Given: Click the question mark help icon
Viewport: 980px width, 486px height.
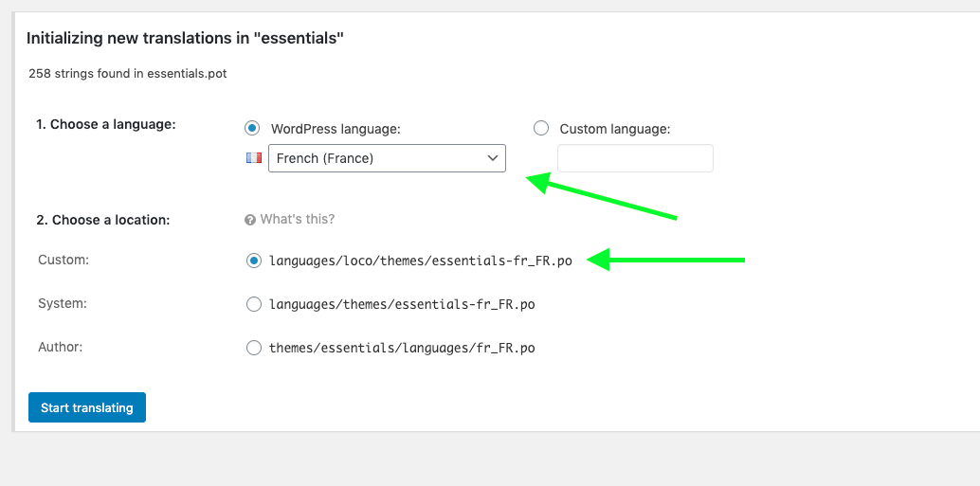Looking at the screenshot, I should [x=250, y=220].
